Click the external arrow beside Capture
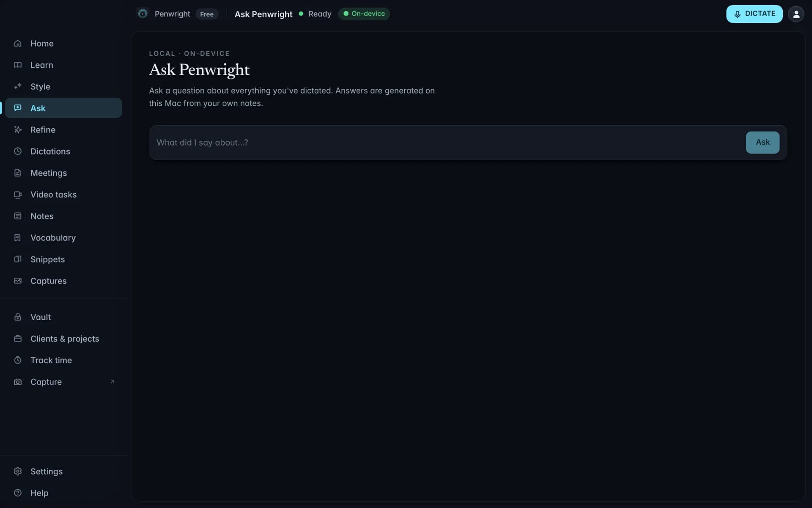 pos(112,381)
